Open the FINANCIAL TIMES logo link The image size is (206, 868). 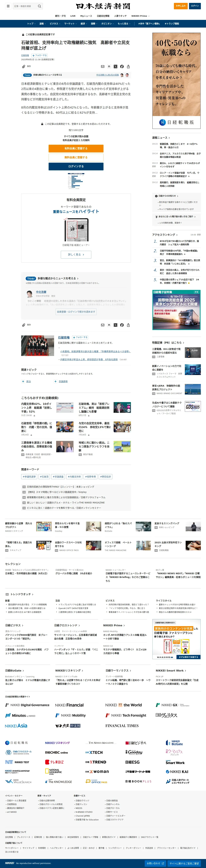122,726
